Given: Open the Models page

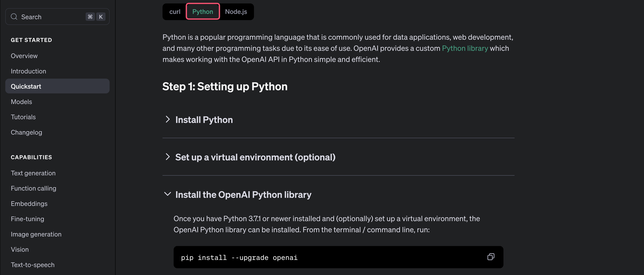Looking at the screenshot, I should tap(21, 102).
